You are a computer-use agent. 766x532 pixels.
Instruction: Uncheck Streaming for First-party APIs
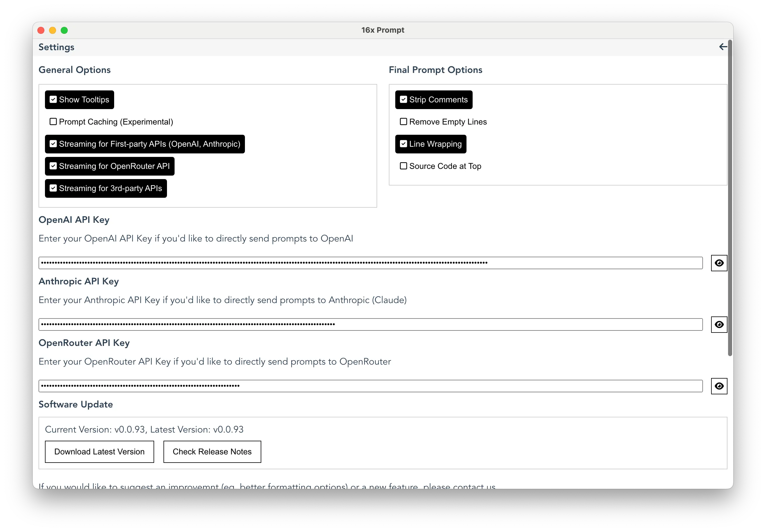pos(53,144)
